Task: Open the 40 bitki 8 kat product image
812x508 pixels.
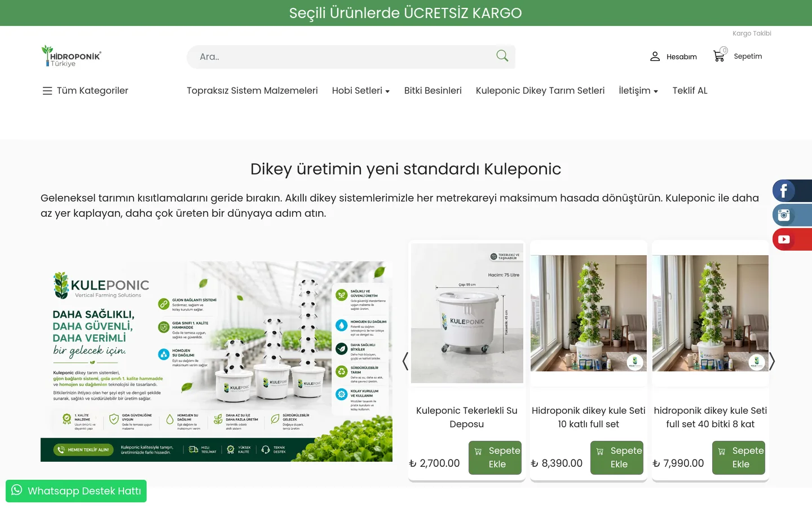Action: click(710, 313)
